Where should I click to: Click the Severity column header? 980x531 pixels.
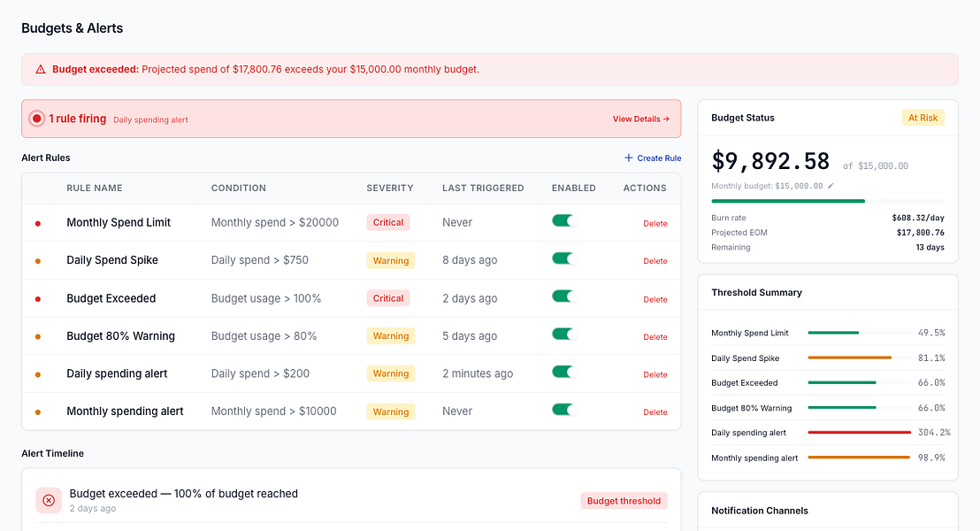point(389,189)
